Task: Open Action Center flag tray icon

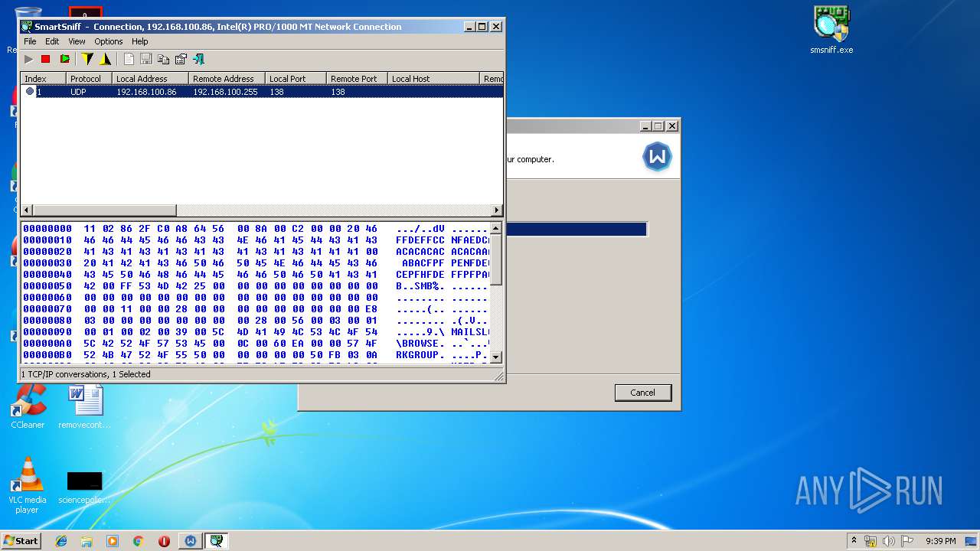Action: point(907,541)
